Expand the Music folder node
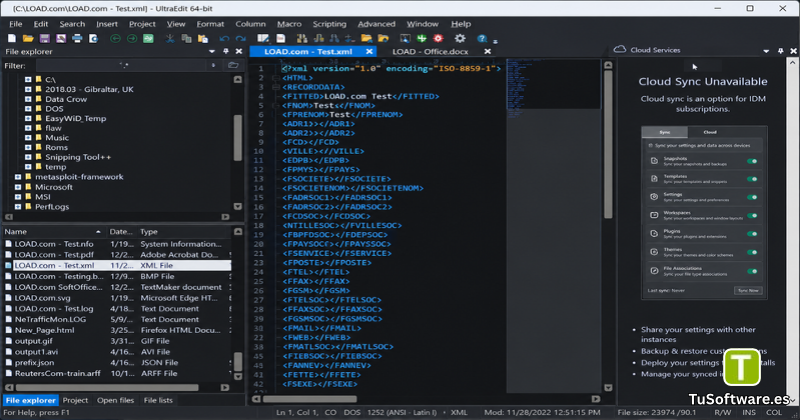800x420 pixels. tap(28, 138)
